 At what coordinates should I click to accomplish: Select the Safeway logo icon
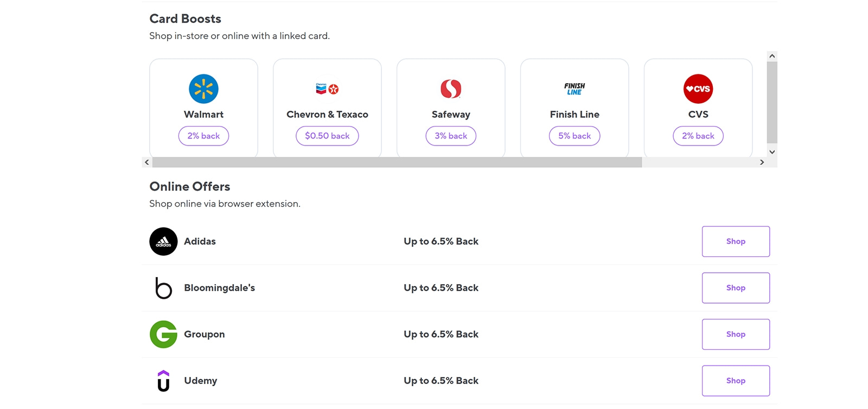coord(451,89)
